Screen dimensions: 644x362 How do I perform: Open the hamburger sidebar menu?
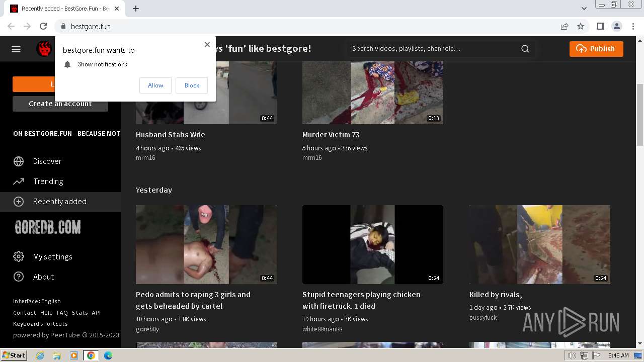(16, 49)
